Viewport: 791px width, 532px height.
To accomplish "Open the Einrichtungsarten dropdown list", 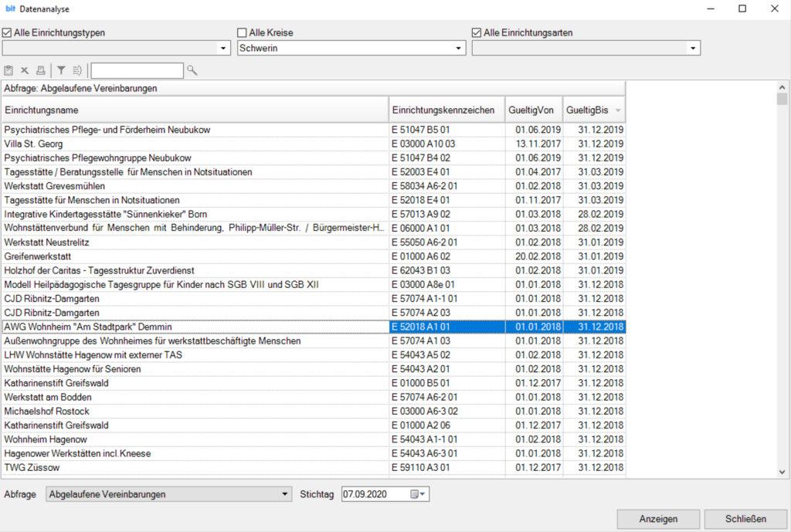I will (693, 48).
